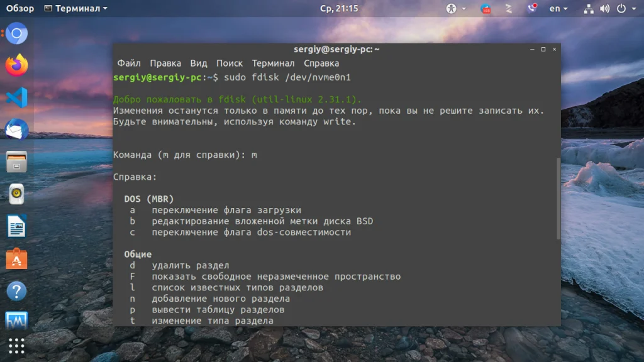Open accessibility menu in top bar
Screen dimensions: 644x362
point(456,8)
